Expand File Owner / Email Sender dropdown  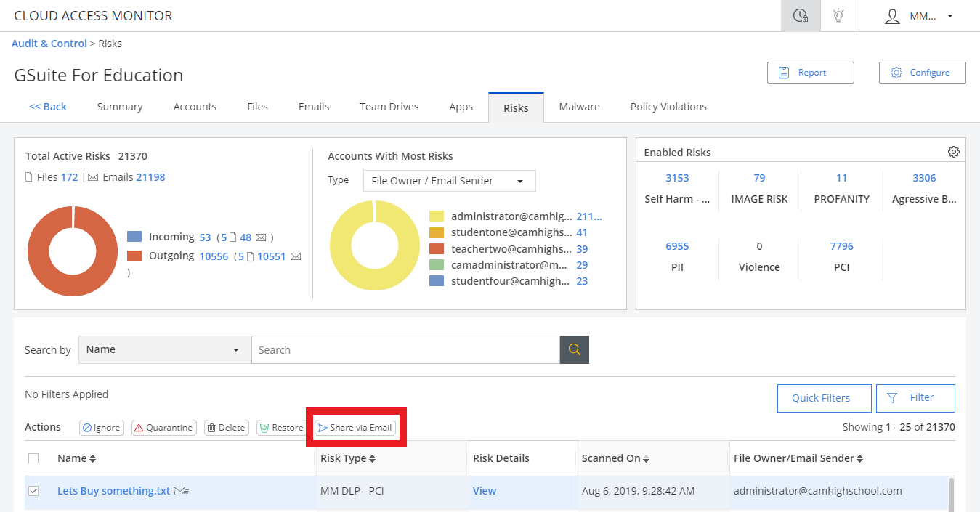pos(449,181)
